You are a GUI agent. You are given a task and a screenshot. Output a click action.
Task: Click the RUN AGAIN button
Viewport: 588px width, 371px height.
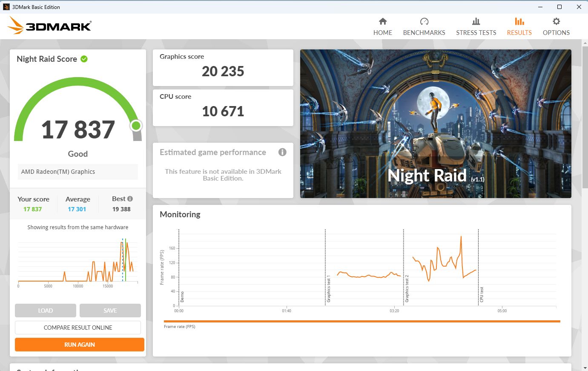[x=80, y=345]
